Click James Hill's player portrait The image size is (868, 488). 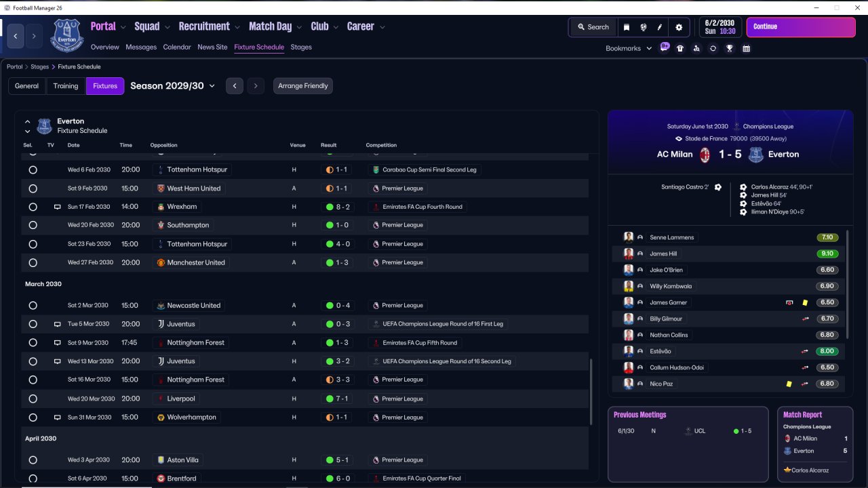pyautogui.click(x=629, y=253)
